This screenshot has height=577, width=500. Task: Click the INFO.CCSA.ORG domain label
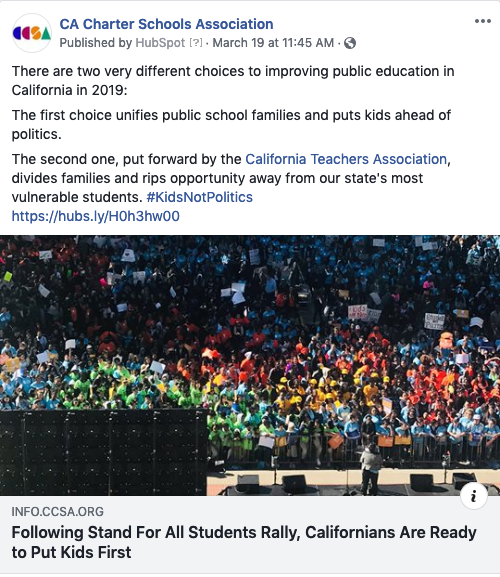click(58, 511)
